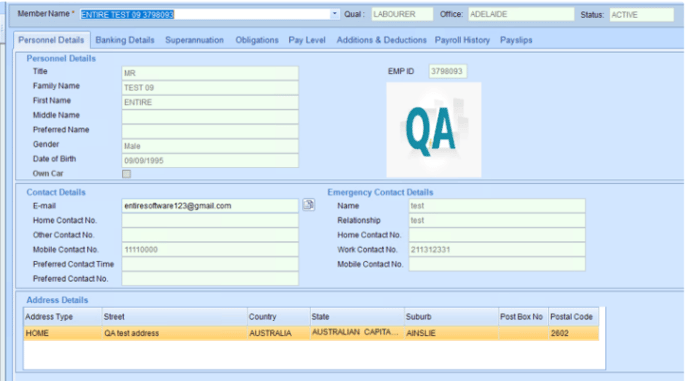
Task: View the Payroll History tab
Action: pyautogui.click(x=462, y=40)
